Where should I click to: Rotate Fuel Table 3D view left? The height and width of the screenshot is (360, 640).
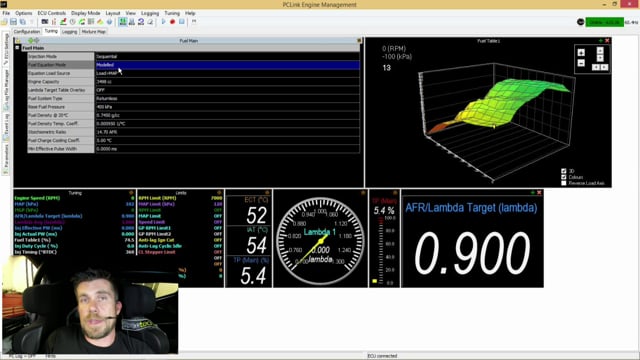[x=596, y=67]
